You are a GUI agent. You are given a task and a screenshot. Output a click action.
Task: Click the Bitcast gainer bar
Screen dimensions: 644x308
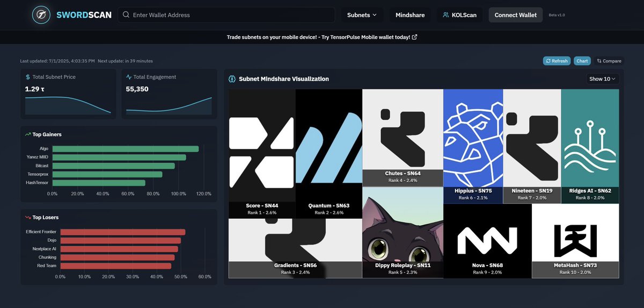(113, 166)
